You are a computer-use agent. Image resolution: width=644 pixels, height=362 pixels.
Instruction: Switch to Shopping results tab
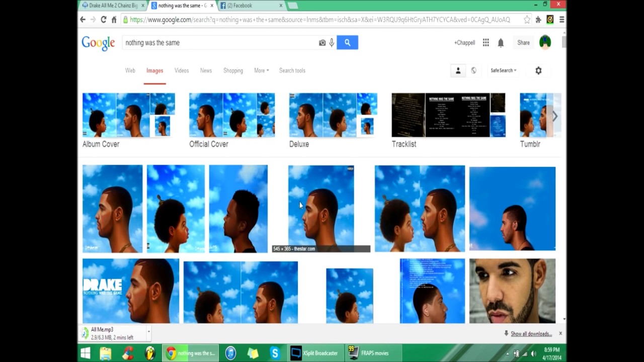pos(233,70)
